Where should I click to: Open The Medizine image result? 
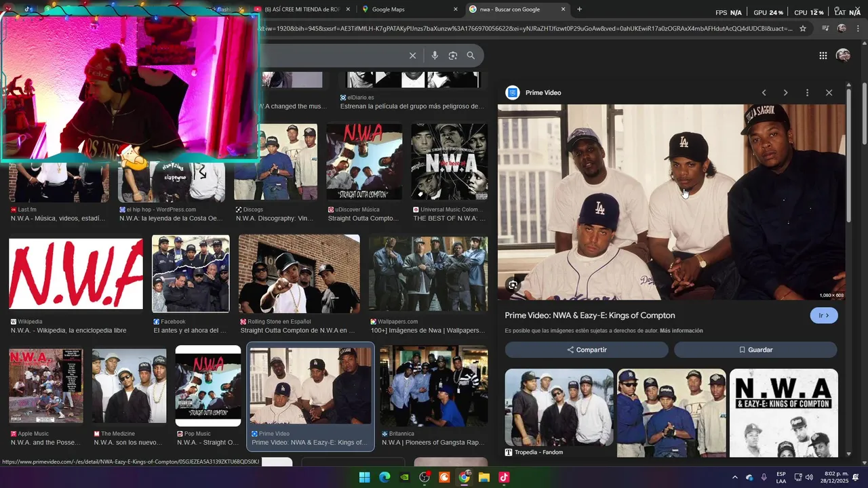click(x=129, y=386)
